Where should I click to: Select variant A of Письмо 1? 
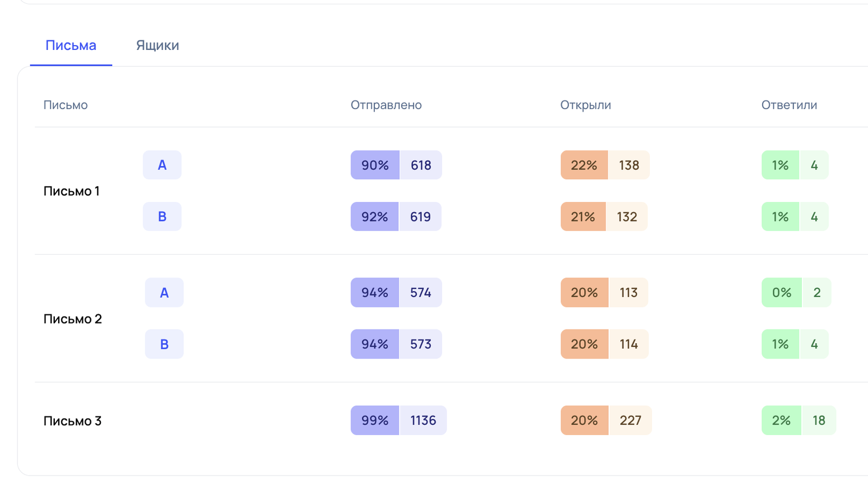(x=162, y=165)
